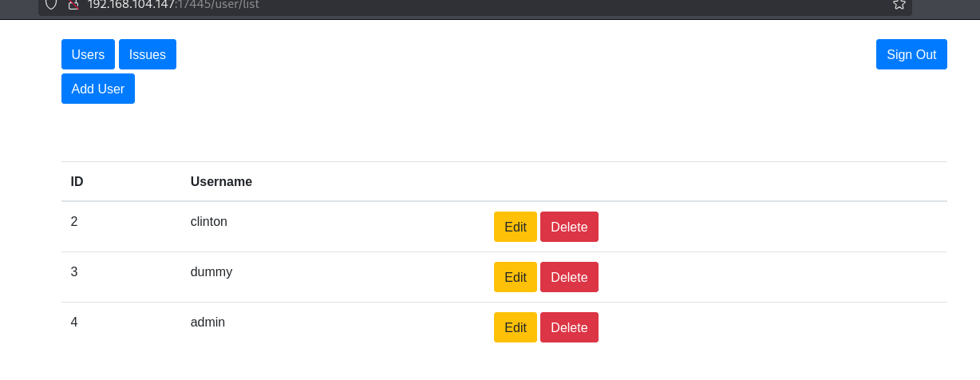Show connection info via the lock icon
This screenshot has height=380, width=980.
point(73,4)
